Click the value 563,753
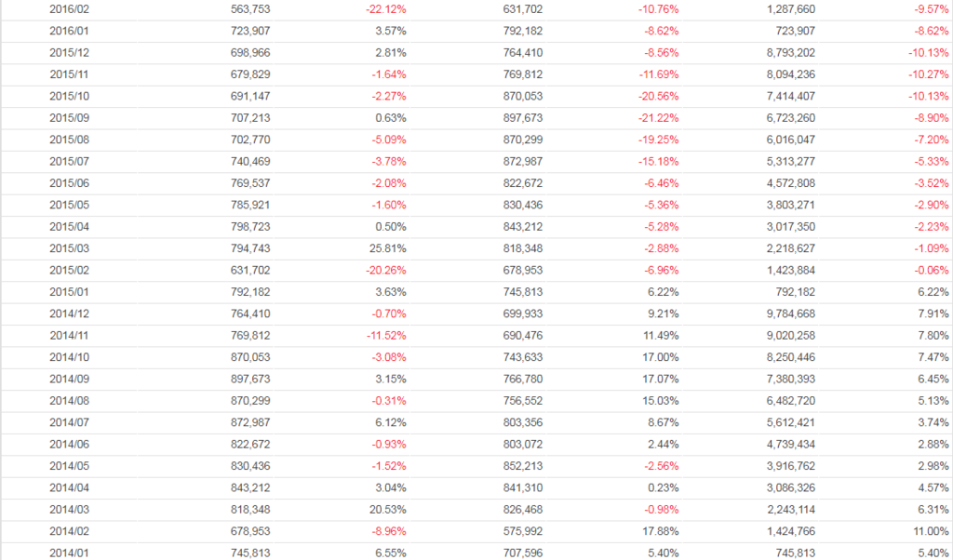 coord(250,9)
